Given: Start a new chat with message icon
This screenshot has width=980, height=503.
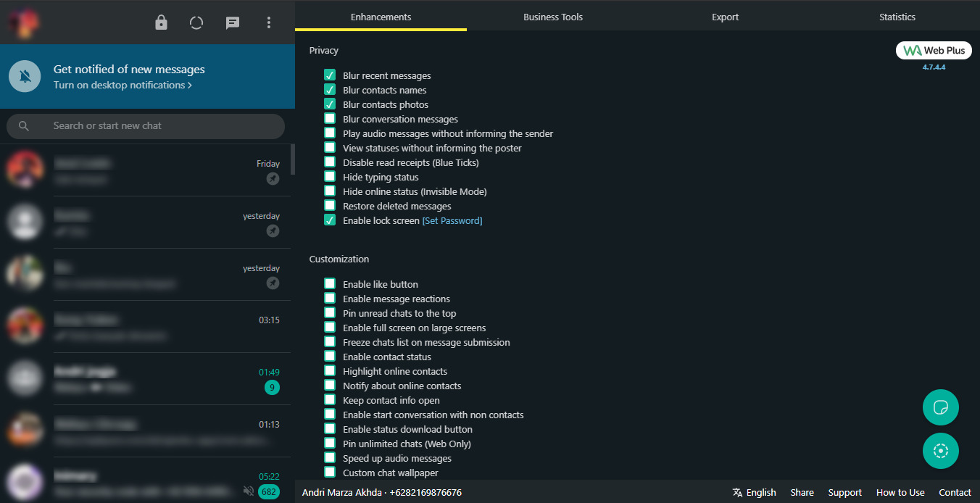Looking at the screenshot, I should point(233,22).
